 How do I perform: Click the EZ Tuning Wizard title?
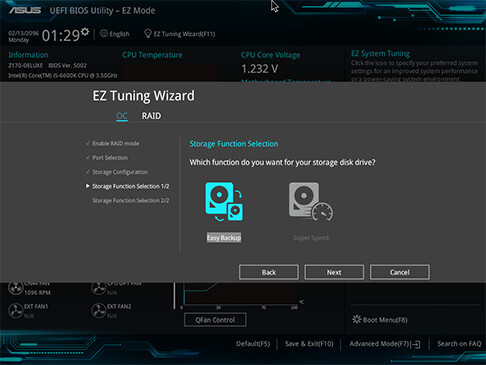[143, 96]
